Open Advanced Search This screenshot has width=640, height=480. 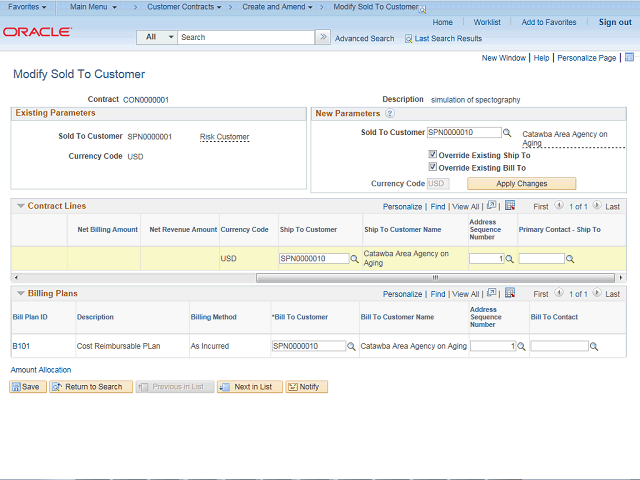tap(364, 39)
